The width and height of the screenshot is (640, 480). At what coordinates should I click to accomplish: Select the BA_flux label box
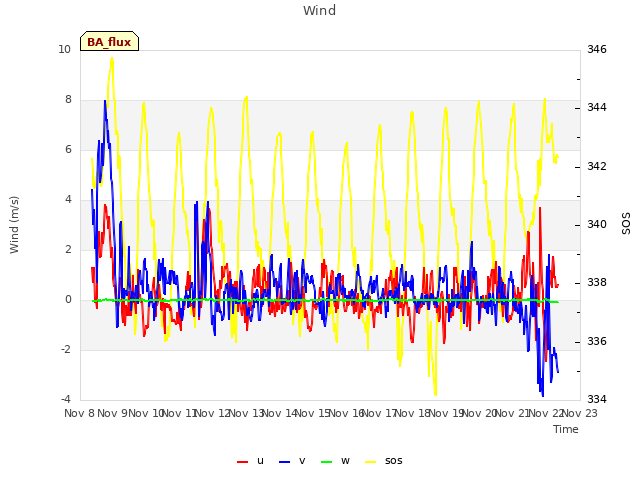pos(109,41)
